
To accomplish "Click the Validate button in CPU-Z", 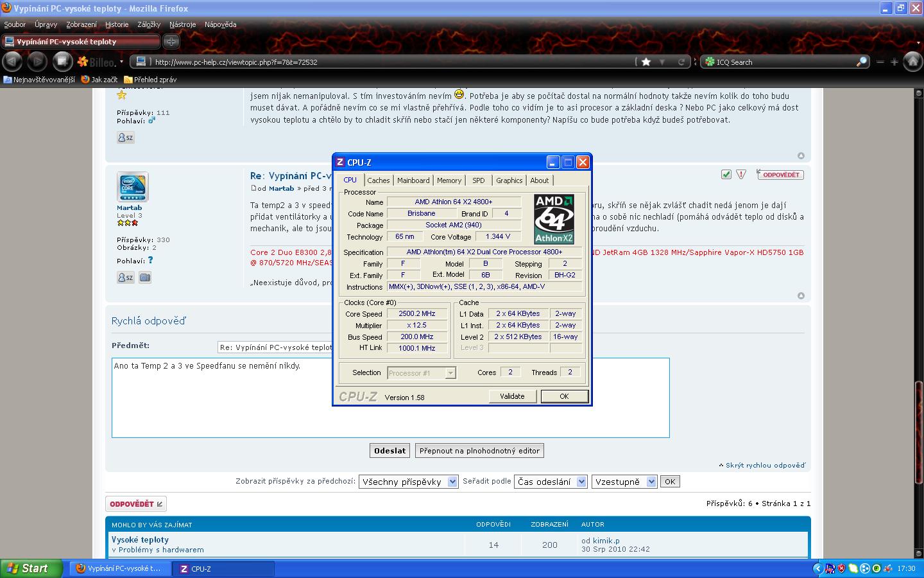I will 512,396.
